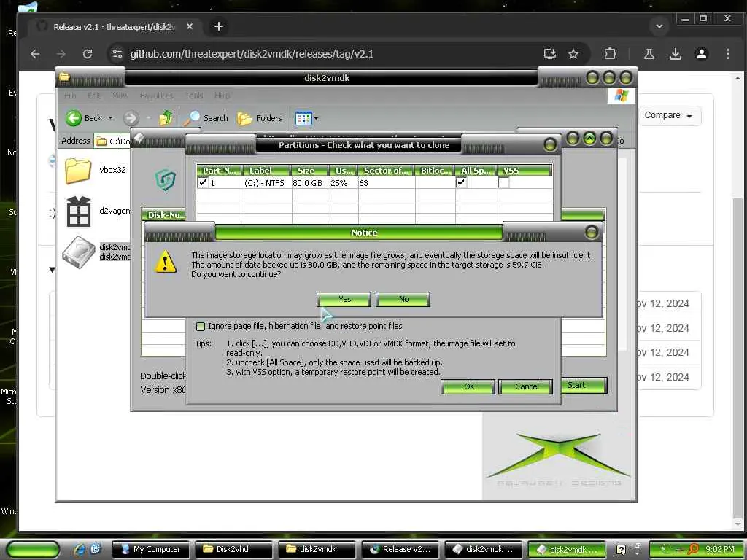Open browser extensions puzzle icon
This screenshot has width=747, height=560.
pyautogui.click(x=610, y=54)
